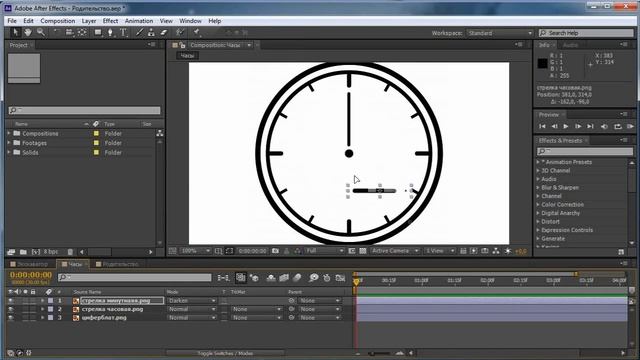Click the viewer current time 0:00:00:00 button
The image size is (640, 360).
[x=252, y=251]
